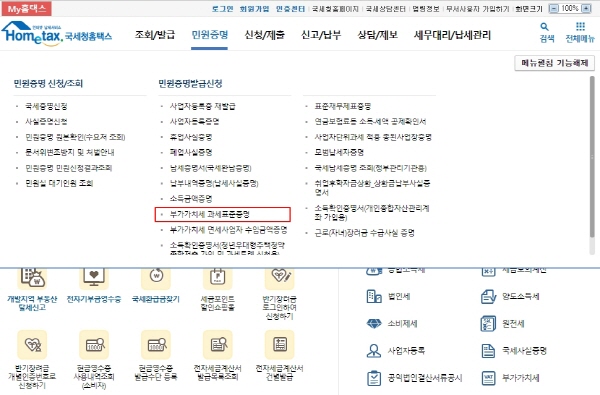Select 휴업사실증명
This screenshot has width=600, height=395.
pyautogui.click(x=191, y=137)
